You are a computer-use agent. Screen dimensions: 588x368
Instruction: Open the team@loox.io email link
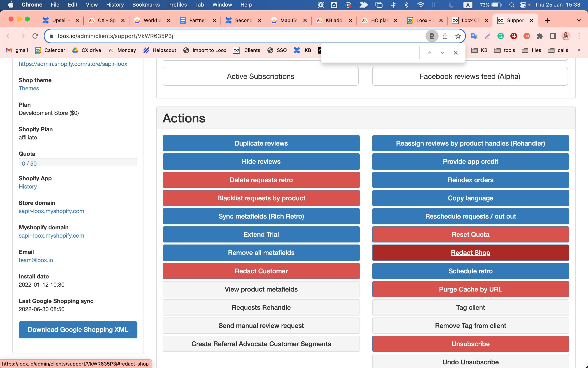(36, 260)
